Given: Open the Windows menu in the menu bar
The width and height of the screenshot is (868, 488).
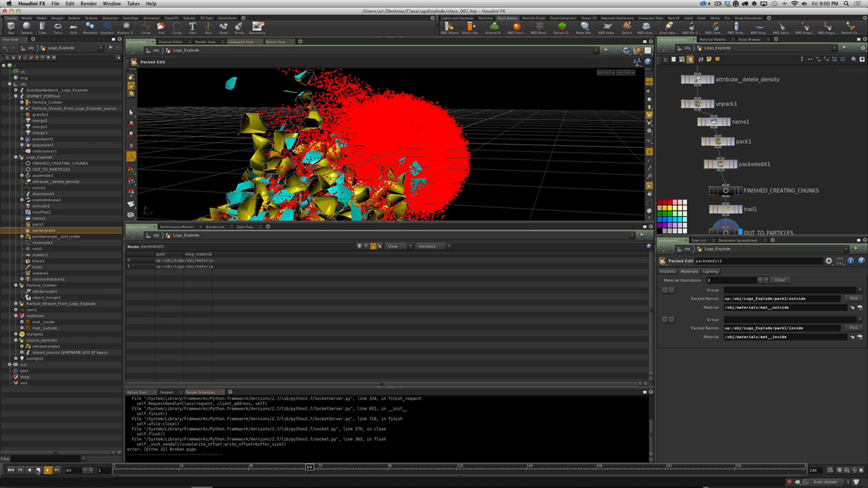Looking at the screenshot, I should click(x=112, y=4).
